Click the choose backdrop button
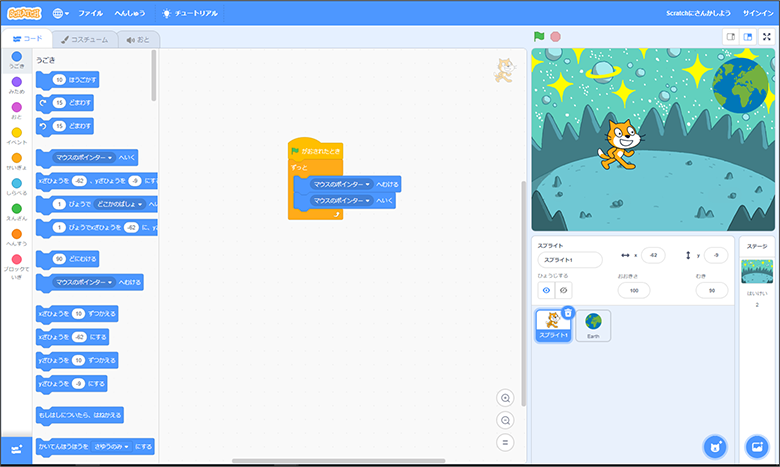Screen dimensions: 780x467 (x=757, y=446)
